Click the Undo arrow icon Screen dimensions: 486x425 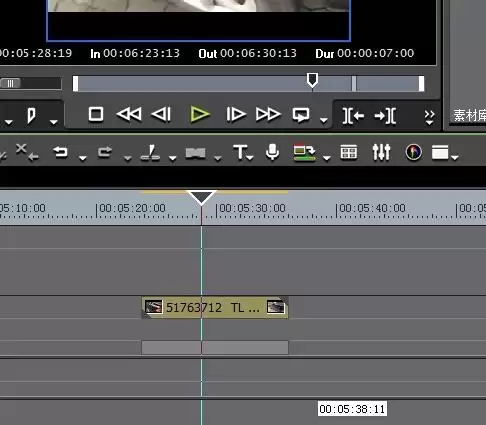coord(60,152)
